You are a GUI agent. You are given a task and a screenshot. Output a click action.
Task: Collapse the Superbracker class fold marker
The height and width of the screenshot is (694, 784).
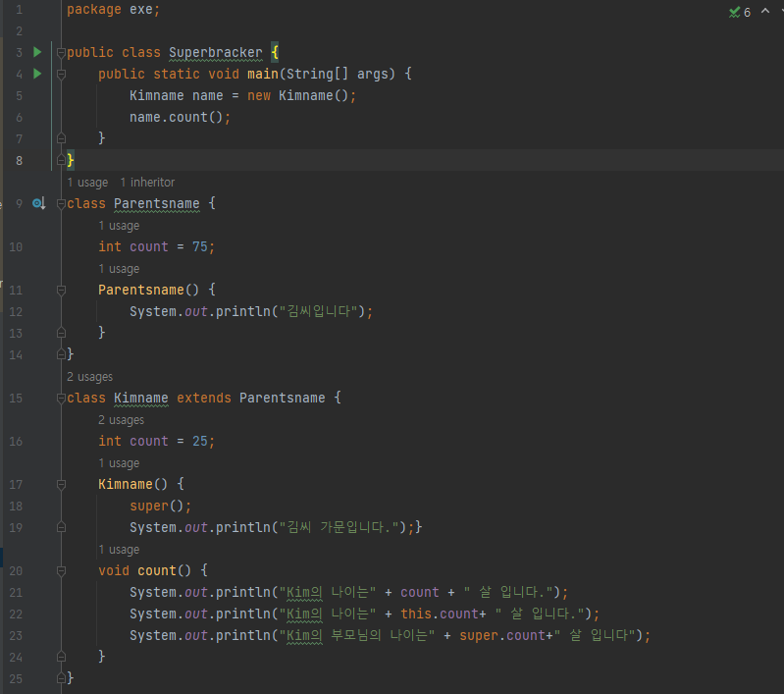point(61,53)
